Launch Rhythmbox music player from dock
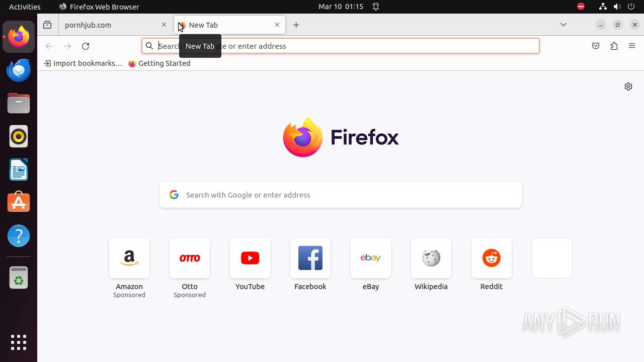Image resolution: width=644 pixels, height=362 pixels. (19, 136)
